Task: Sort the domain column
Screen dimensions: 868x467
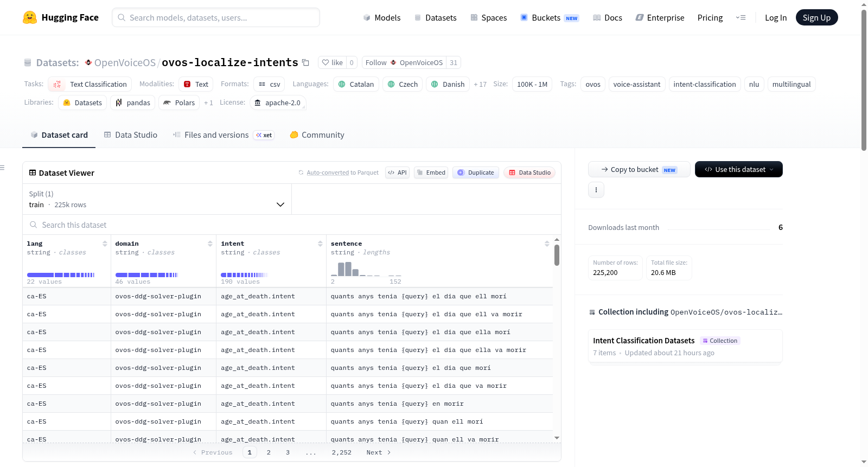Action: click(210, 244)
